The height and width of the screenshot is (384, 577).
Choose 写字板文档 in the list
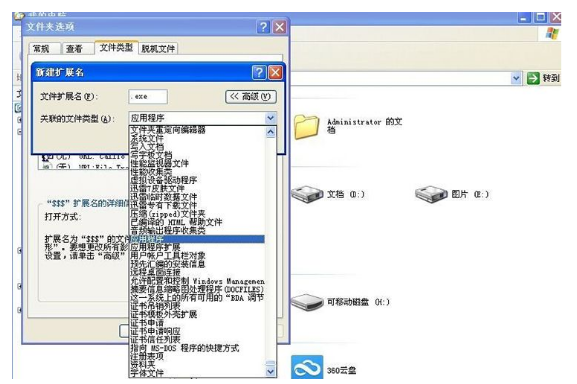[x=197, y=155]
